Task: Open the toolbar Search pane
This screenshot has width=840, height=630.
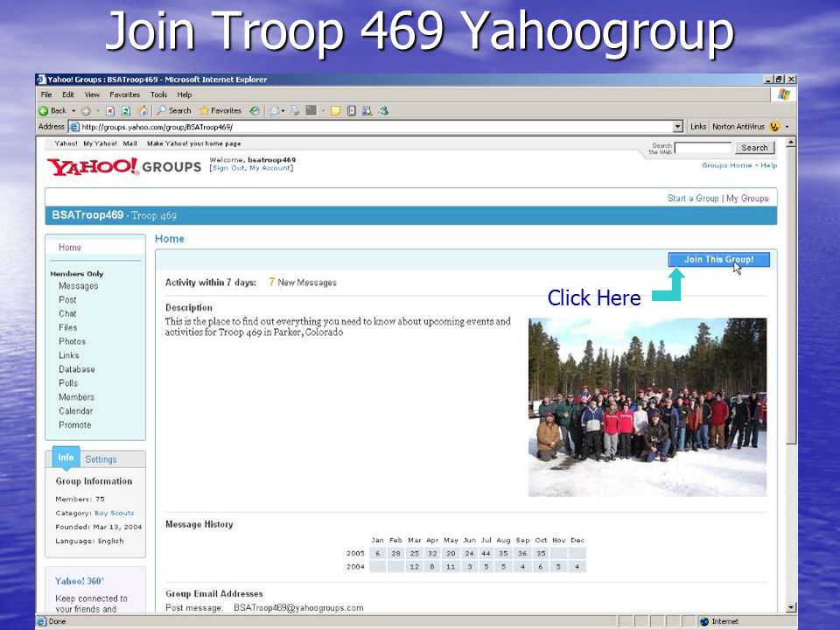Action: (173, 110)
